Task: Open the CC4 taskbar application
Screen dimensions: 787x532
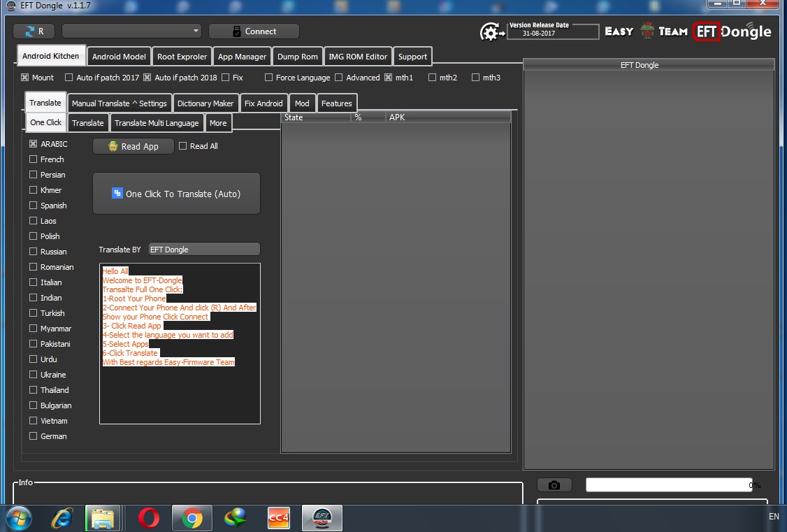Action: point(279,518)
